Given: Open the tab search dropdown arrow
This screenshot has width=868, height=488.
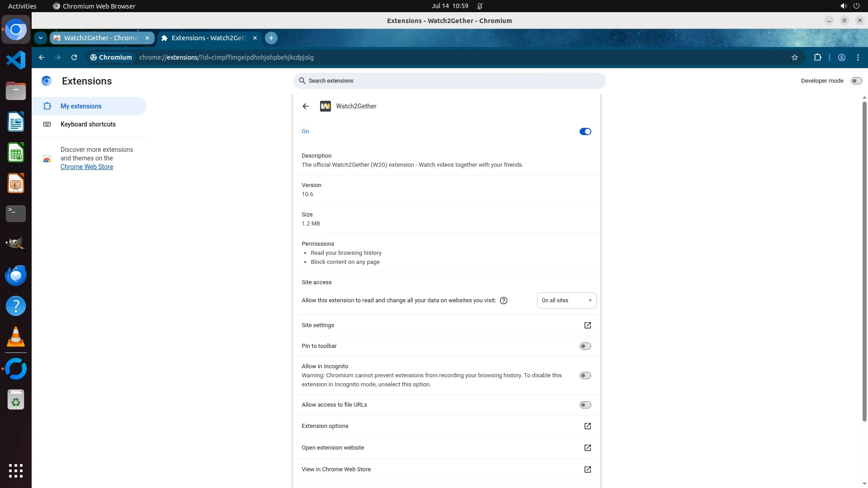Looking at the screenshot, I should click(x=41, y=38).
